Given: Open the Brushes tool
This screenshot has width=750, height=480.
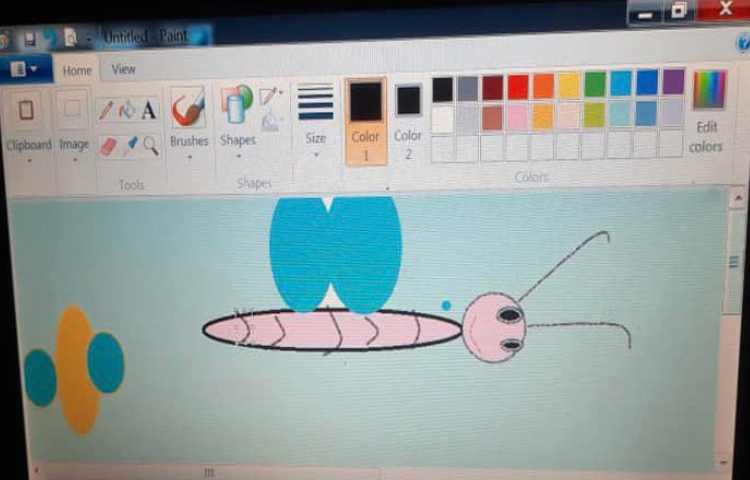Looking at the screenshot, I should coord(188,108).
